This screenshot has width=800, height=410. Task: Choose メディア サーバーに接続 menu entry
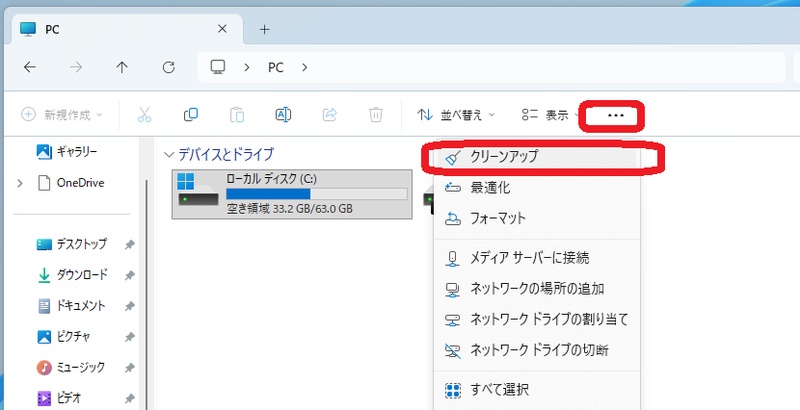pyautogui.click(x=537, y=258)
